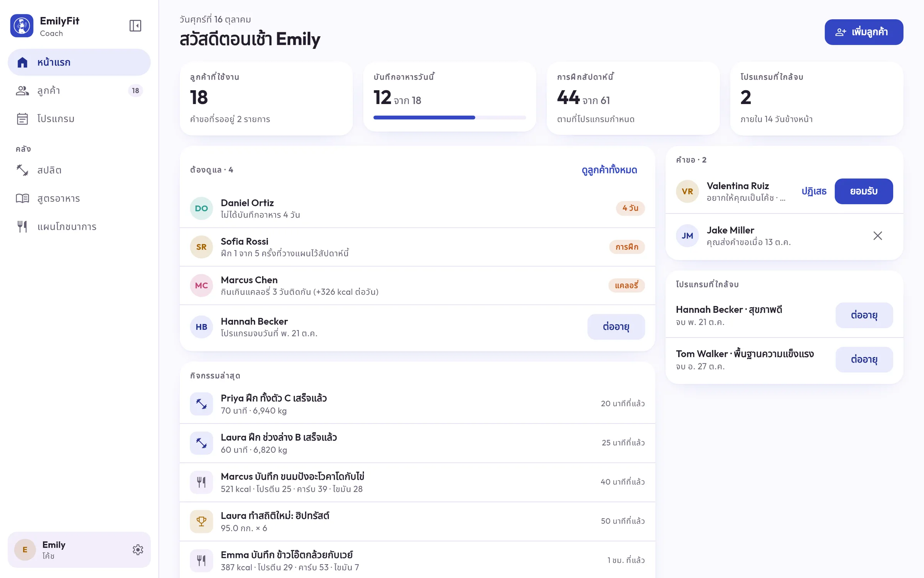
Task: Go to หน้าแรก in the sidebar
Action: pos(79,62)
